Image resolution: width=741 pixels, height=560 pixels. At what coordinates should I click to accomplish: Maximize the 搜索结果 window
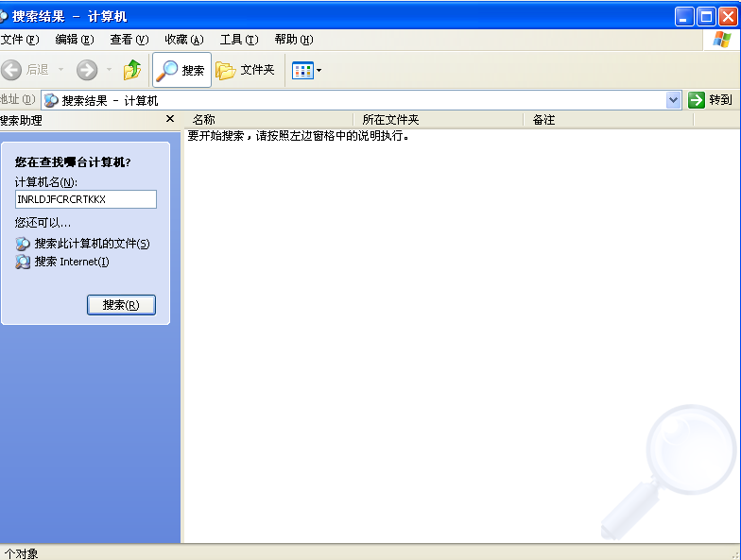707,17
